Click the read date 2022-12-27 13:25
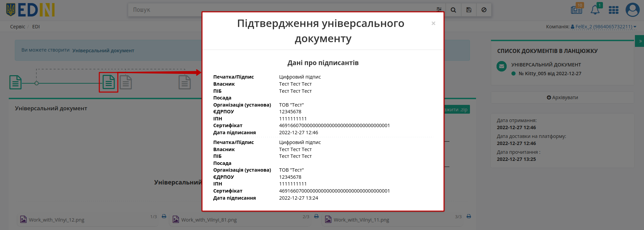The width and height of the screenshot is (644, 230). 516,159
